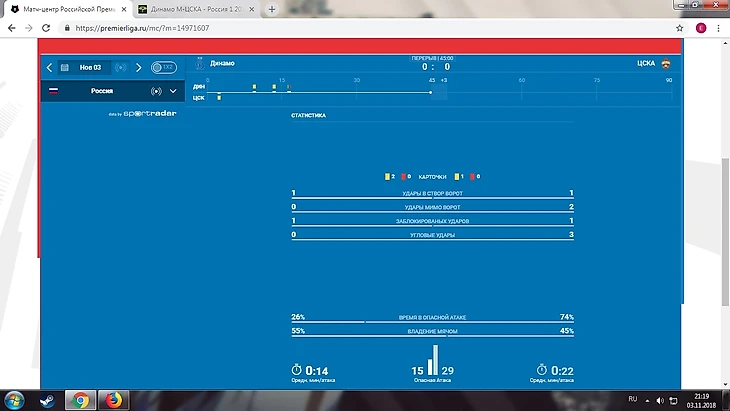Expand the Россия chevron dropdown

pyautogui.click(x=173, y=91)
